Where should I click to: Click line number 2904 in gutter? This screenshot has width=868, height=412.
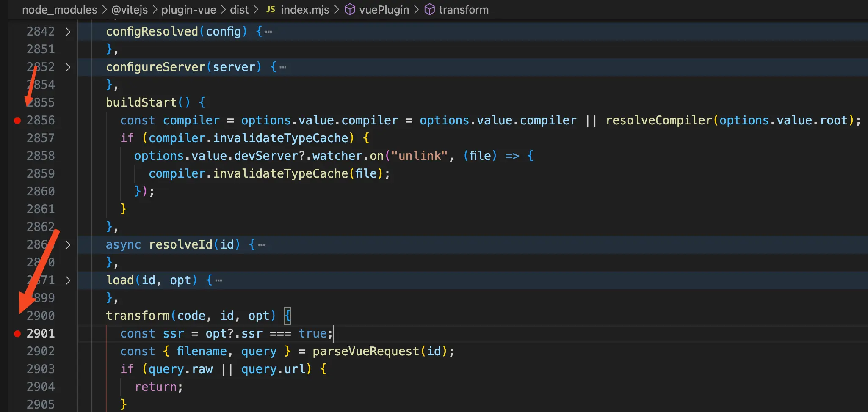tap(41, 387)
